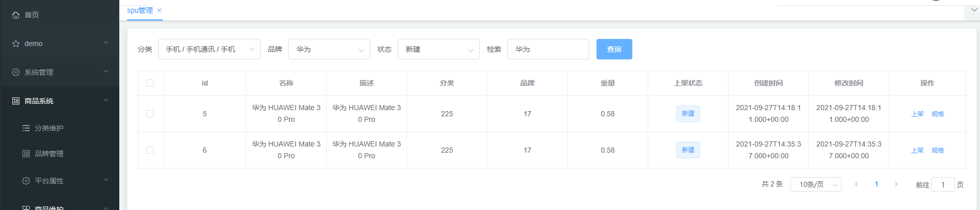This screenshot has width=980, height=210.
Task: Check the row with id 5
Action: pyautogui.click(x=150, y=114)
